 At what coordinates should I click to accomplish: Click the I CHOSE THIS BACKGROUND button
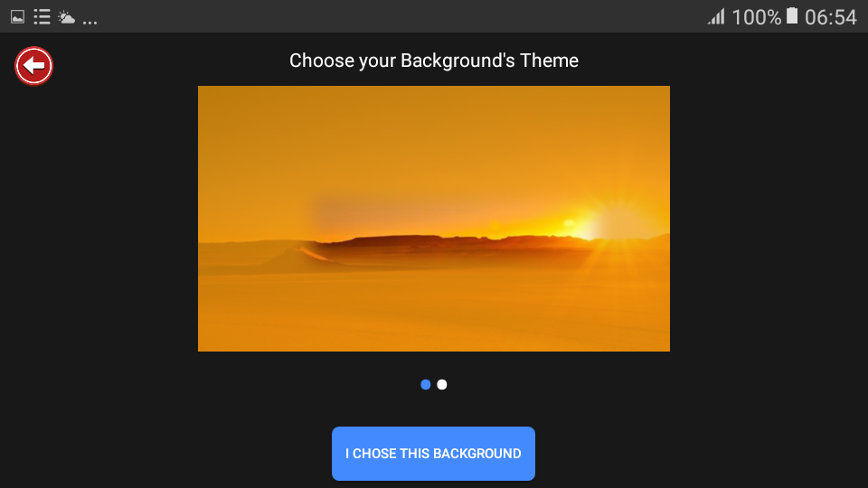point(433,454)
